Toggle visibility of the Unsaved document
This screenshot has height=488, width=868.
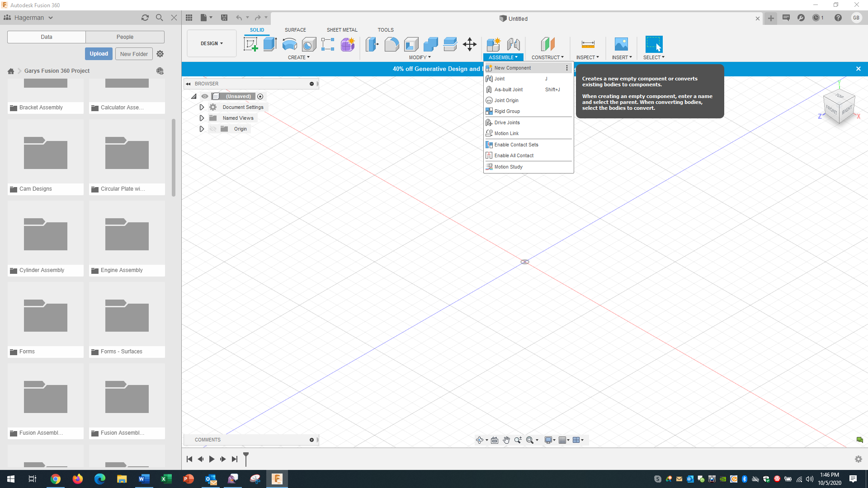[205, 96]
